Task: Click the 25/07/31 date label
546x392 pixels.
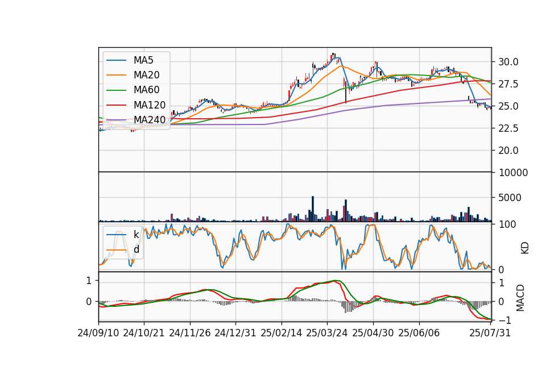Action: tap(490, 333)
